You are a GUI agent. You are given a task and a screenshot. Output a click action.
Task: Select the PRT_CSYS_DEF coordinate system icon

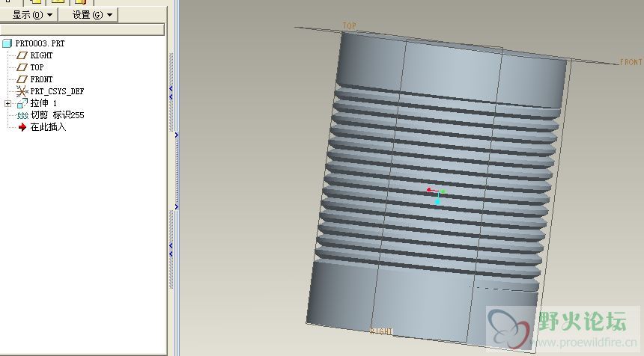click(22, 91)
